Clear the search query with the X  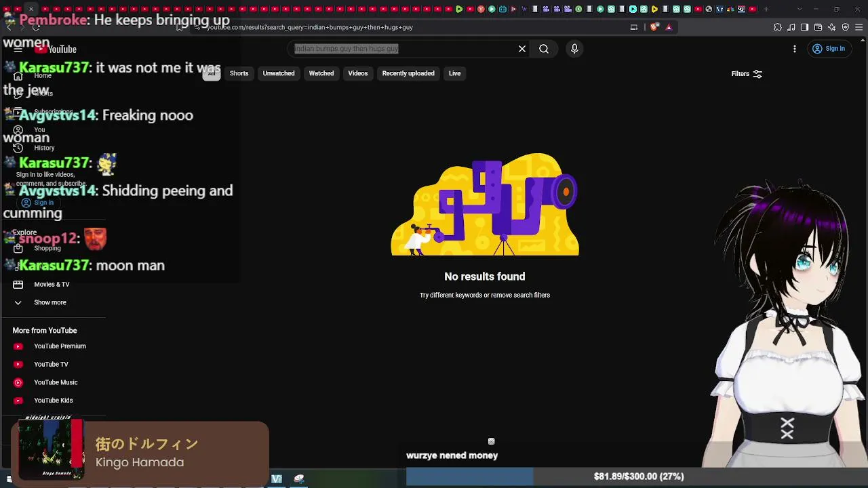tap(522, 49)
